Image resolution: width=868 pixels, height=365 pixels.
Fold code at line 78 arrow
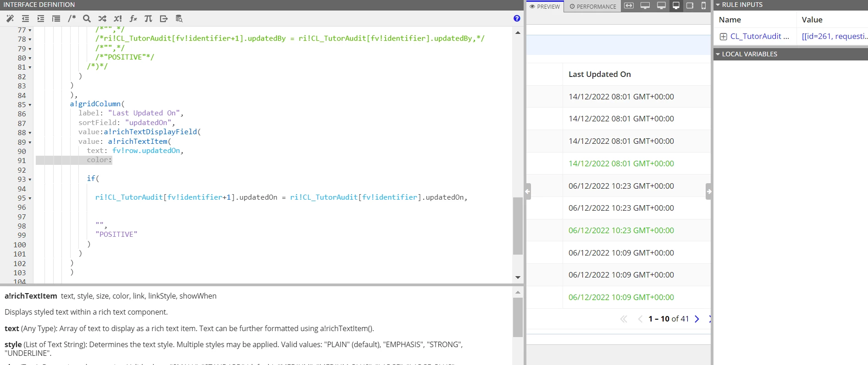[30, 39]
